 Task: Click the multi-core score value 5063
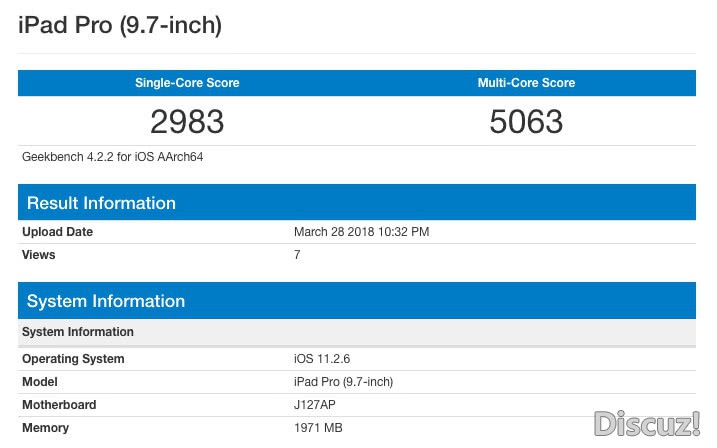point(526,122)
